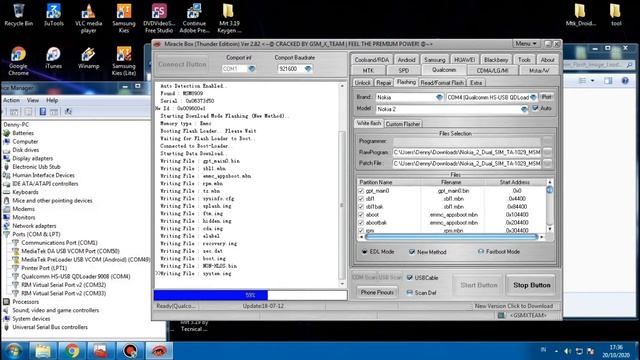Viewport: 640px width, 360px height.
Task: Browse for Programmer file button
Action: point(547,141)
